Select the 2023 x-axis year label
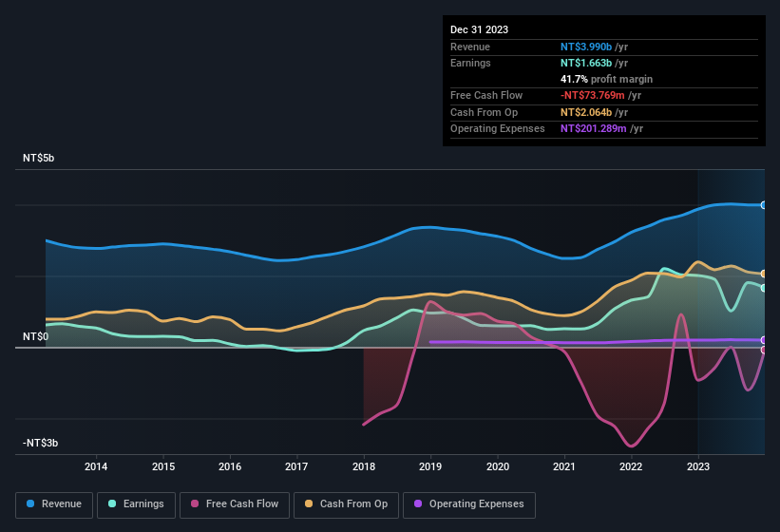This screenshot has width=780, height=532. [698, 466]
